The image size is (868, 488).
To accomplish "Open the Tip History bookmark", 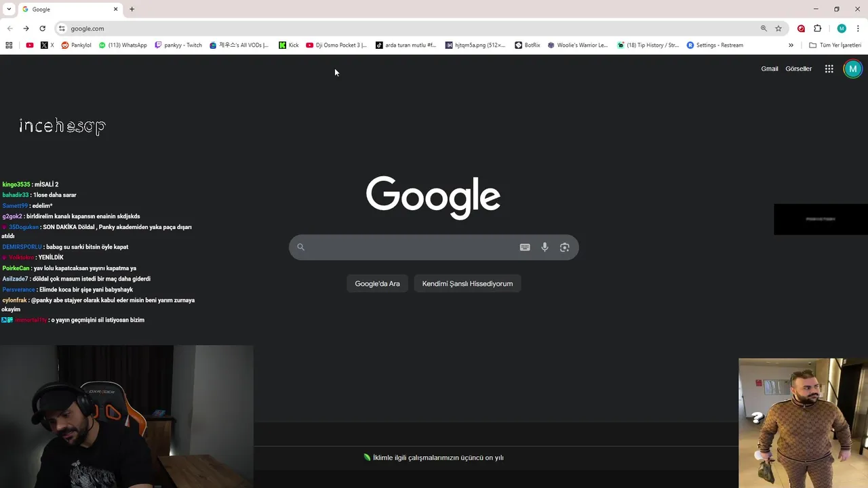I will tap(648, 45).
